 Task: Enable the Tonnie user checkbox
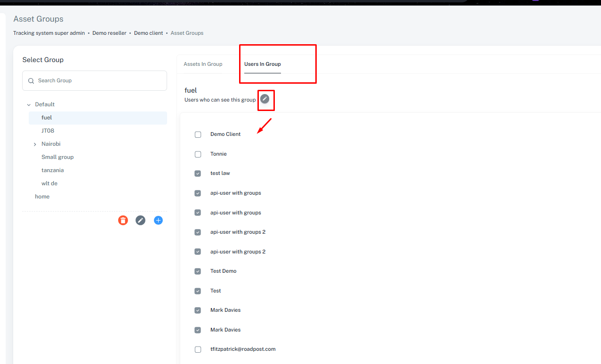[198, 154]
